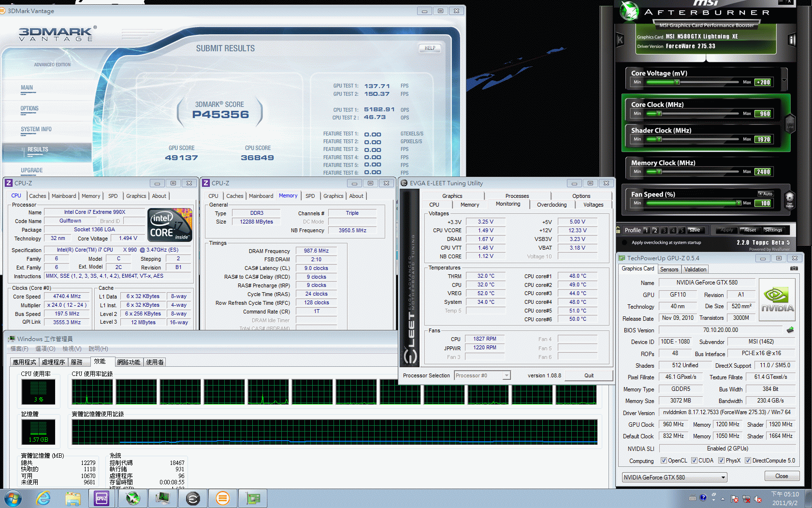Switch to Task Manager taskbar icon

pos(162,498)
